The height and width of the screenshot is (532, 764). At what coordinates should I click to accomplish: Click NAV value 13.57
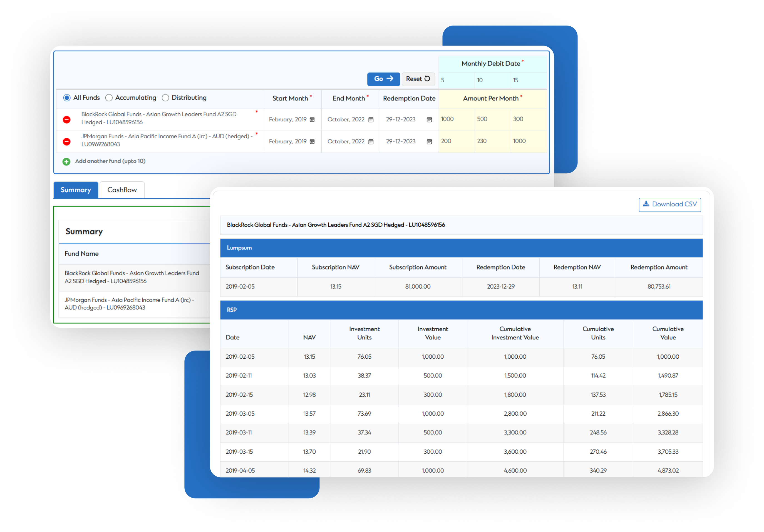(309, 414)
